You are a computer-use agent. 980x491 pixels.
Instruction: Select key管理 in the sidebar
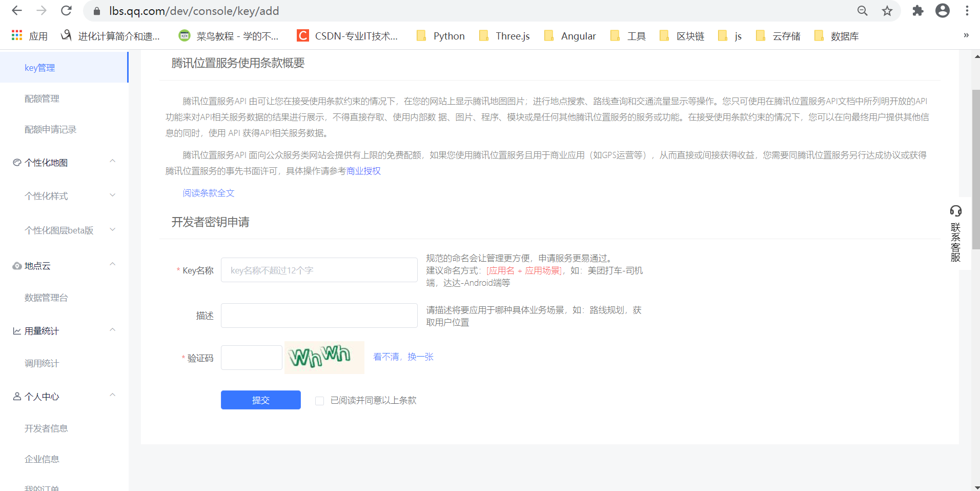(x=39, y=67)
